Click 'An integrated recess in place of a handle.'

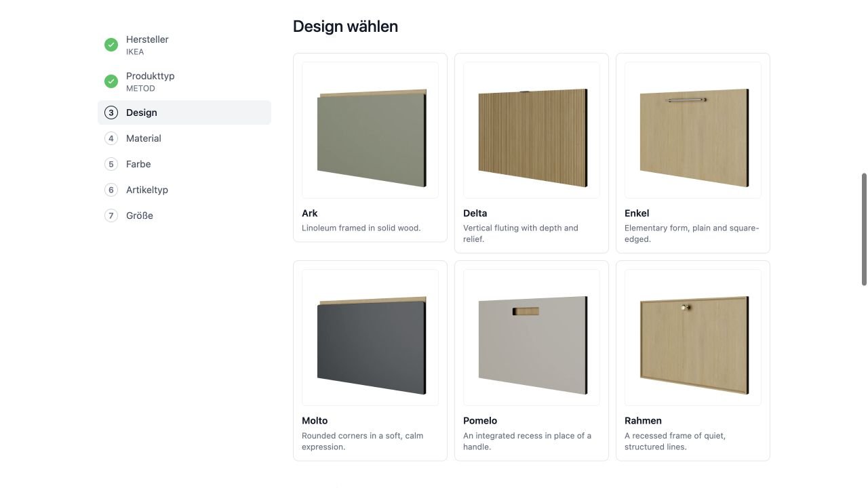pos(528,441)
